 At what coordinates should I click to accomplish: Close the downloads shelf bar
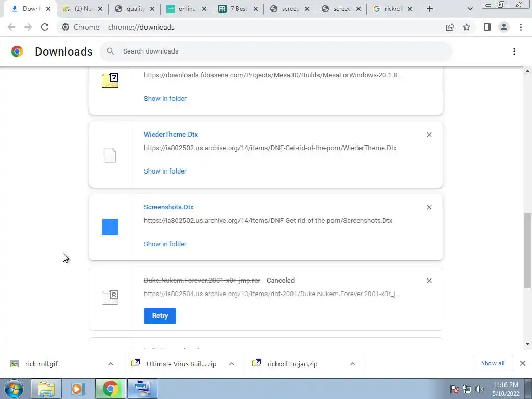click(x=523, y=363)
